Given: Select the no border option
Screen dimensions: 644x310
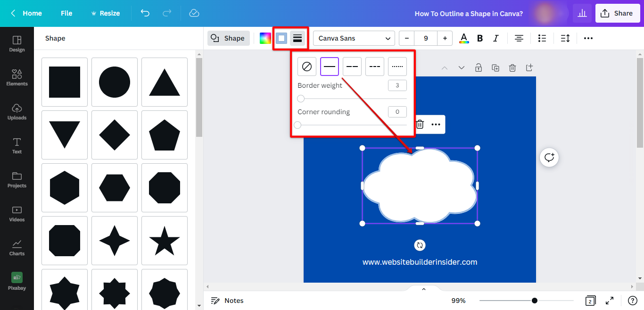Looking at the screenshot, I should (x=307, y=67).
